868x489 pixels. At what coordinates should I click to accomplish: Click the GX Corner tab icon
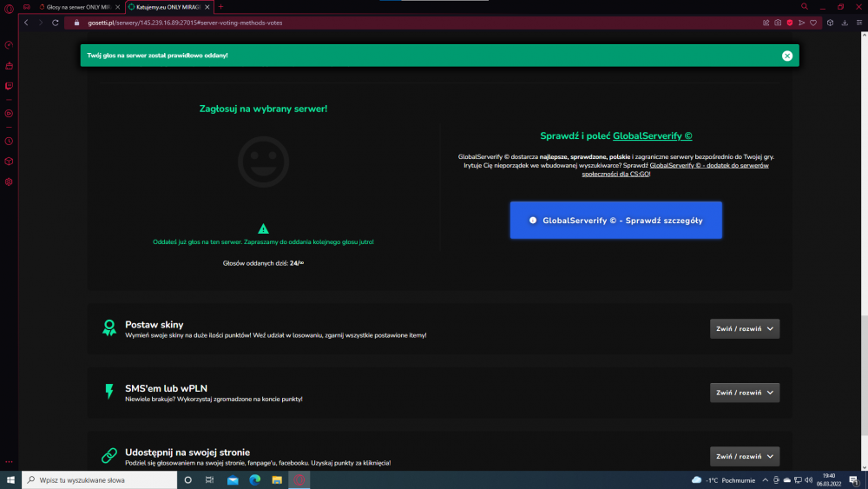(27, 7)
